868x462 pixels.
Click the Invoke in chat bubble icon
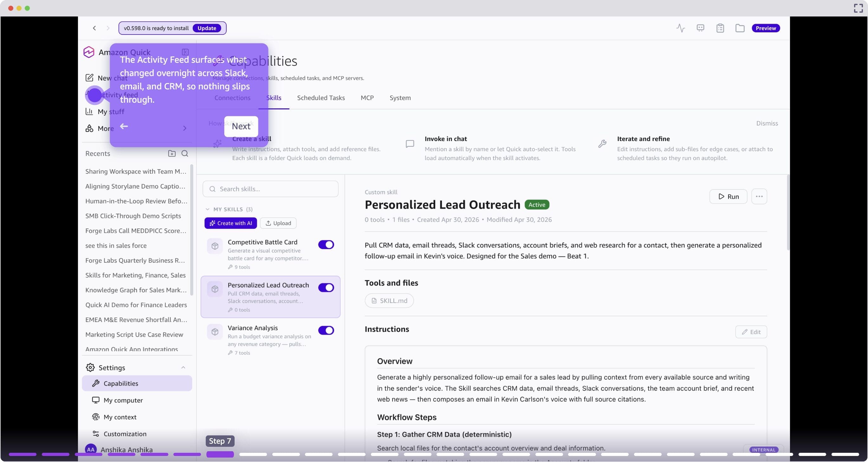click(x=410, y=144)
